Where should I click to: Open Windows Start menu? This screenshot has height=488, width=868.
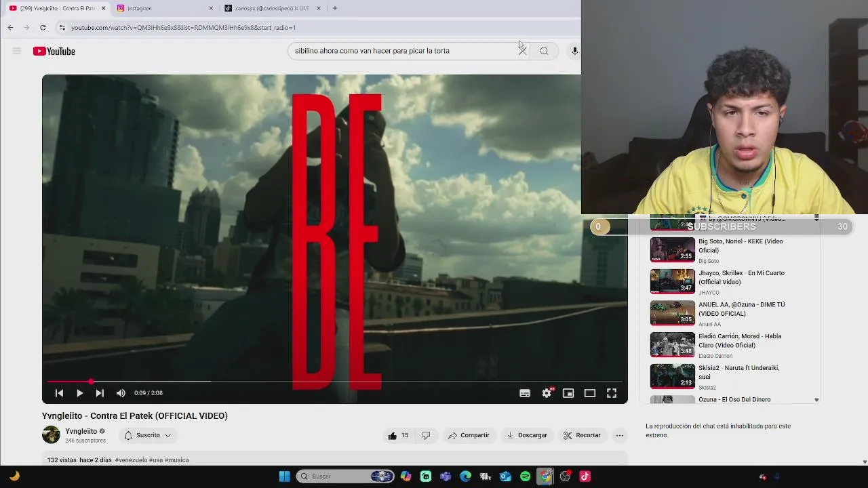coord(285,476)
